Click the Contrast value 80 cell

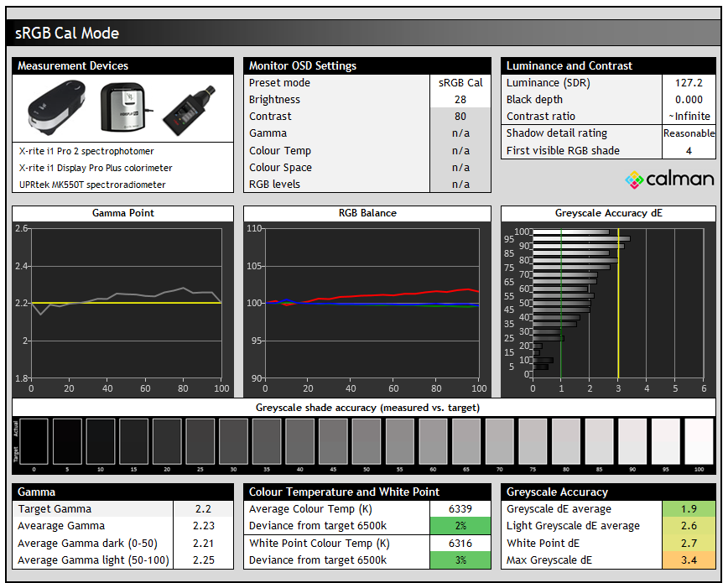460,117
